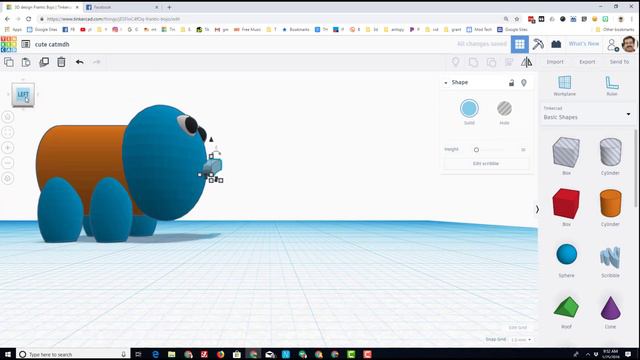Screen dimensions: 640x360
Task: Open the user account avatar menu
Action: pyautogui.click(x=629, y=44)
